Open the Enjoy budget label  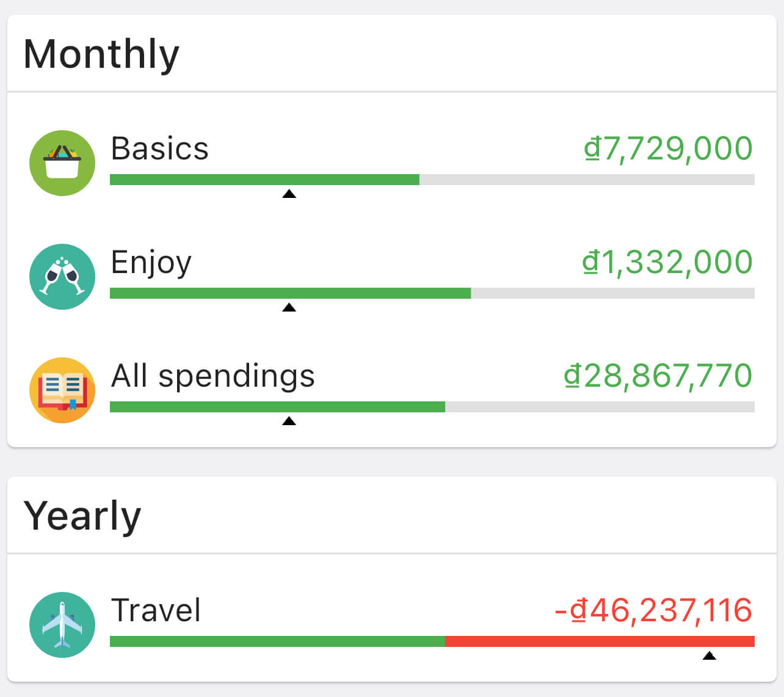coord(151,263)
